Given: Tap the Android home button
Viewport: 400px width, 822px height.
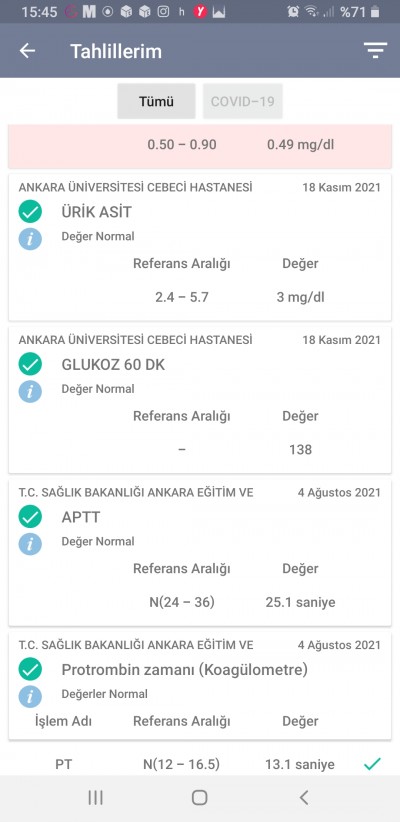Looking at the screenshot, I should (x=200, y=798).
